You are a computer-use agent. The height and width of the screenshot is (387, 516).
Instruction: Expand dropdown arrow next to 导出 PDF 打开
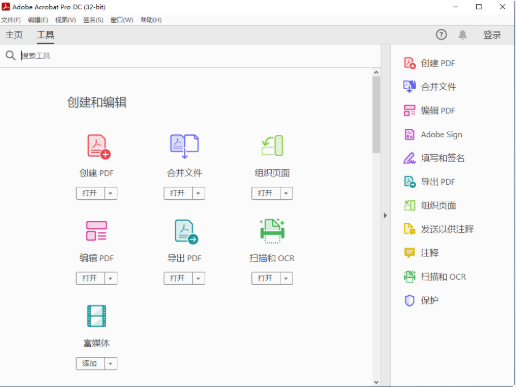pyautogui.click(x=198, y=278)
